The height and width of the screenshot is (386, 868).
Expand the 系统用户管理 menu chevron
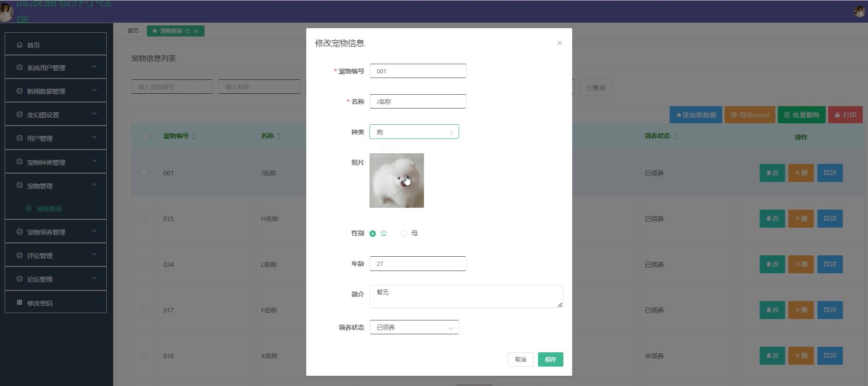[94, 66]
